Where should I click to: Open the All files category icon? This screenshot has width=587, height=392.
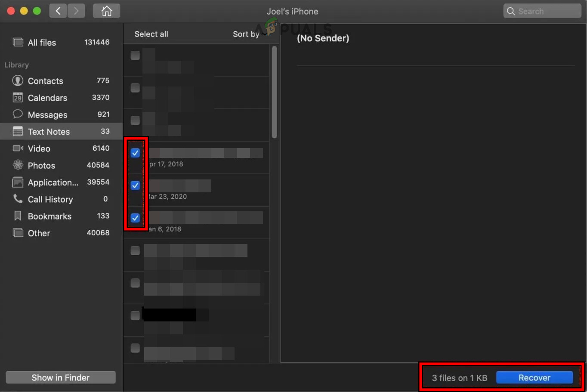click(18, 42)
